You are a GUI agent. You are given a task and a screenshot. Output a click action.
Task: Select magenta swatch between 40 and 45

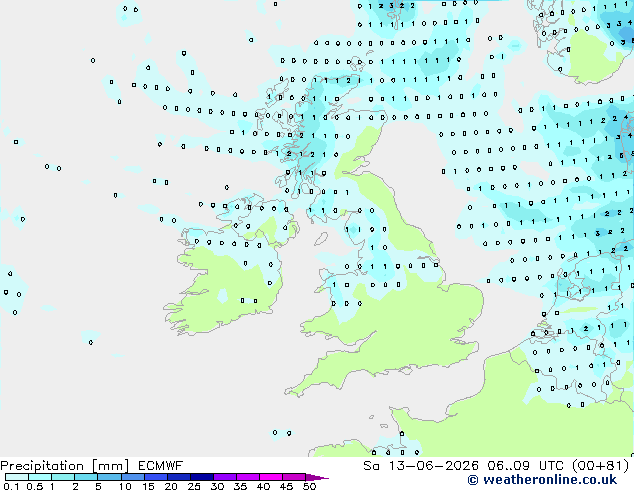271,477
